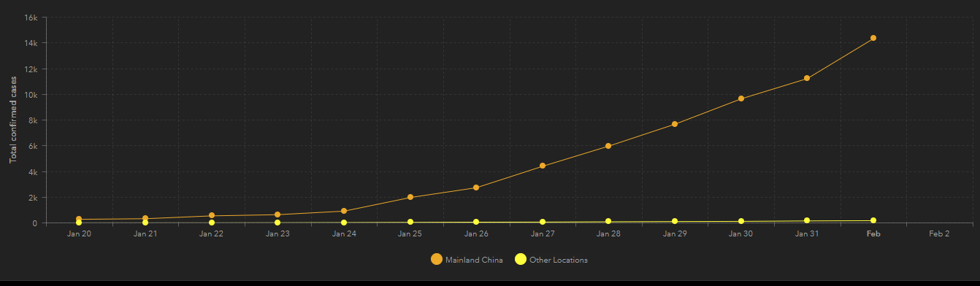Select Other Locations data point on Jan 30
Screen dimensions: 980x286
click(741, 221)
